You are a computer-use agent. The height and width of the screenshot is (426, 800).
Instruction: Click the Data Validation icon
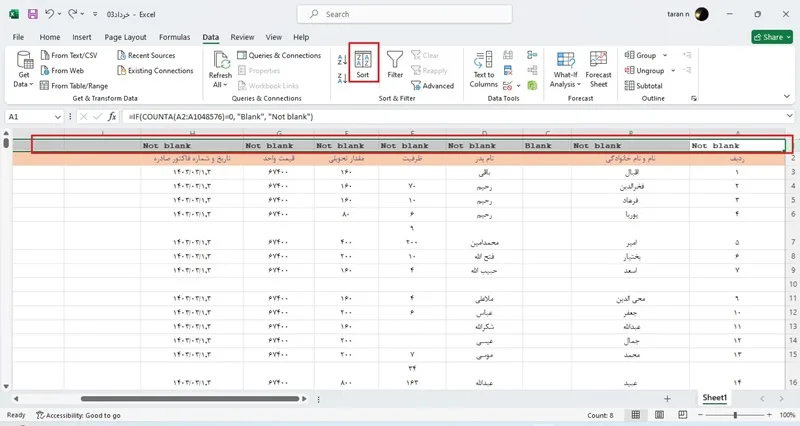[x=508, y=85]
